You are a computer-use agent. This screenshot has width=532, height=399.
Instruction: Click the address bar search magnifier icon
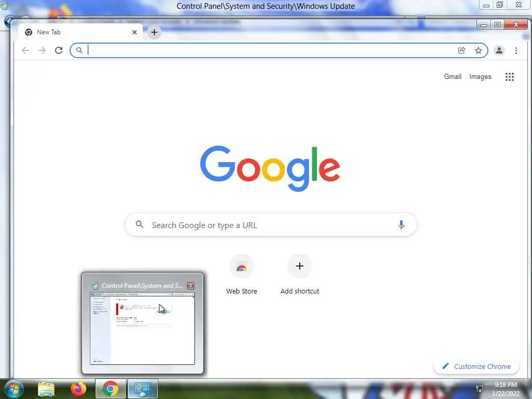tap(79, 50)
